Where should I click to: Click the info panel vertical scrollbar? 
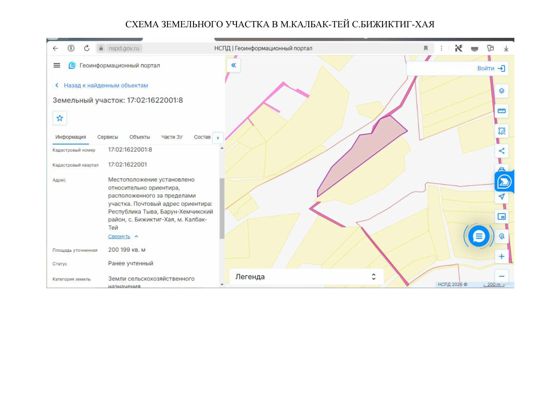(222, 208)
